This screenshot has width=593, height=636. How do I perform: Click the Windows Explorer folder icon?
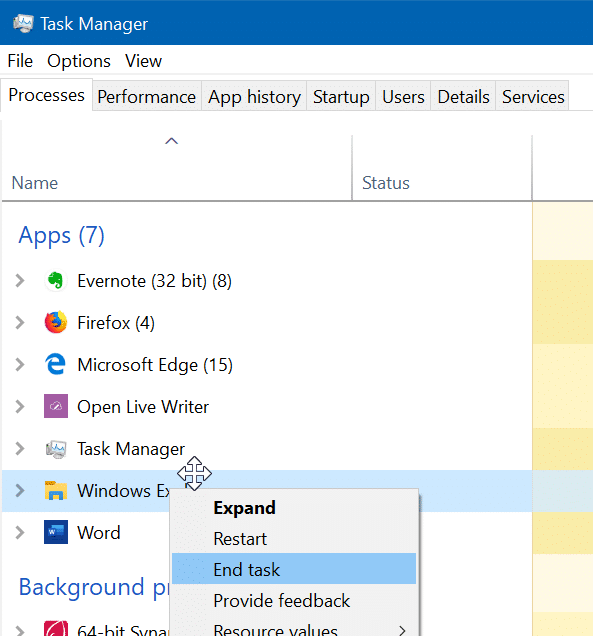pyautogui.click(x=56, y=491)
